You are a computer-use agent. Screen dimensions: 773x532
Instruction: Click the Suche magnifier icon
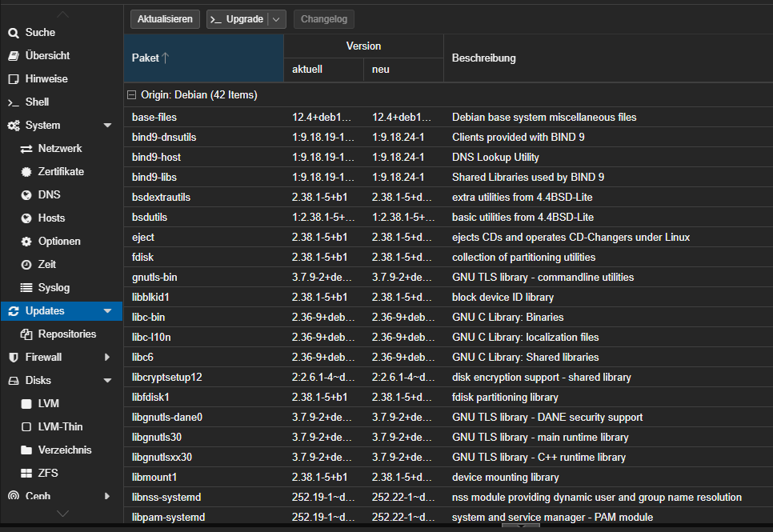tap(14, 33)
